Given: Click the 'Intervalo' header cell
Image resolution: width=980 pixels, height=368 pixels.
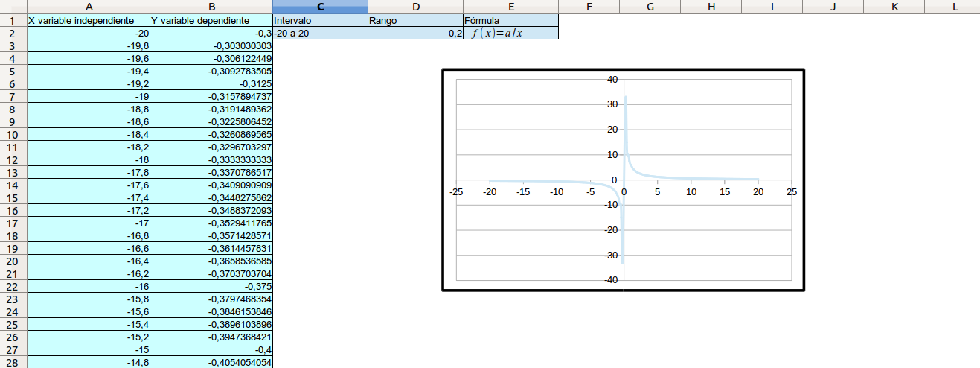Looking at the screenshot, I should pyautogui.click(x=321, y=20).
